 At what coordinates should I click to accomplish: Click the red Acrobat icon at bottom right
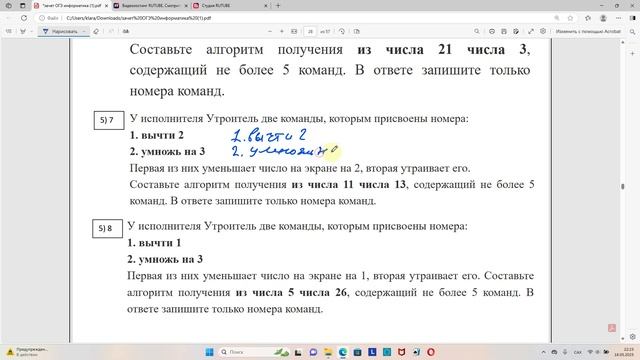coord(611,328)
